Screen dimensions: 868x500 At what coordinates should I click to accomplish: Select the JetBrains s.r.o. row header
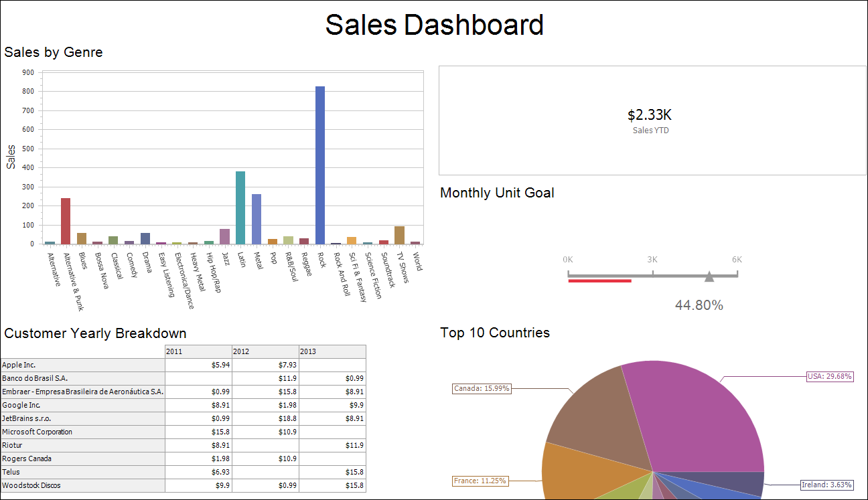82,418
